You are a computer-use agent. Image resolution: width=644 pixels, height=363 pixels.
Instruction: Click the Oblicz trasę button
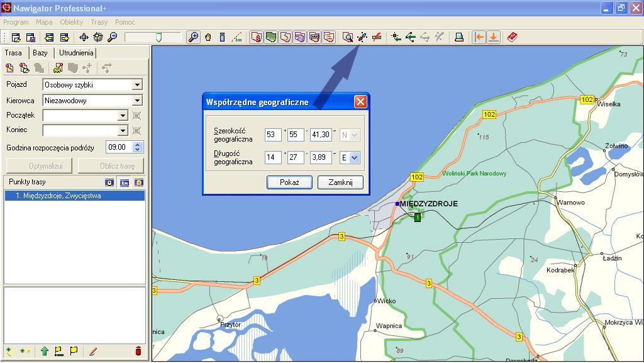pos(111,166)
